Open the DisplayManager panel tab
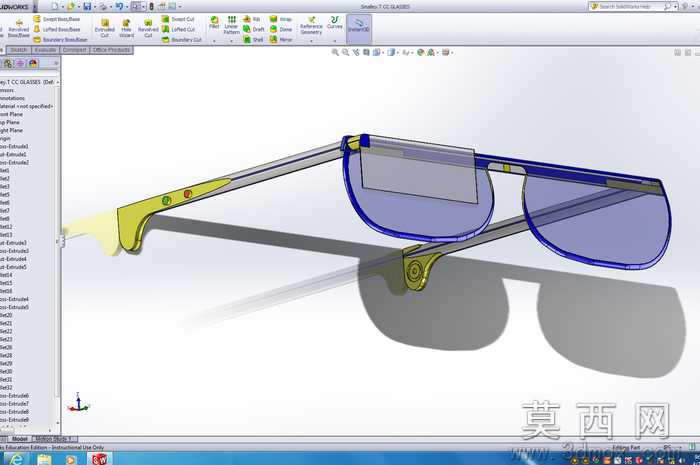This screenshot has height=465, width=700. point(33,63)
